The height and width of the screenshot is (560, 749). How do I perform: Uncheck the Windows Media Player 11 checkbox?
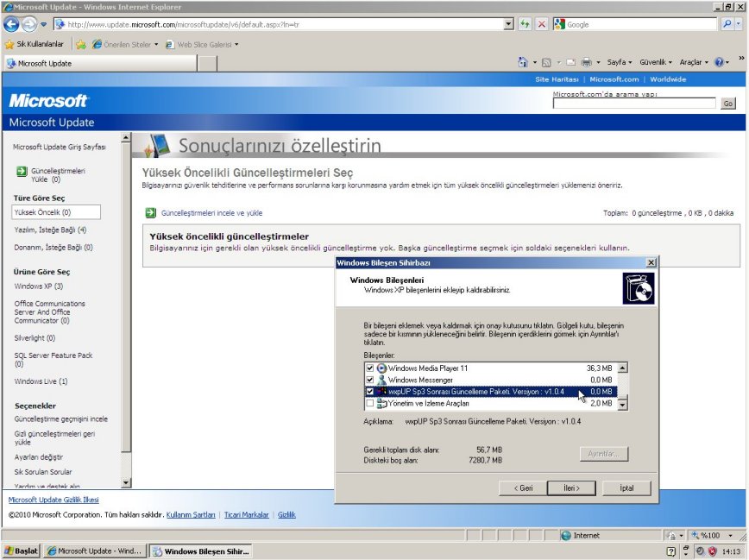click(x=370, y=368)
